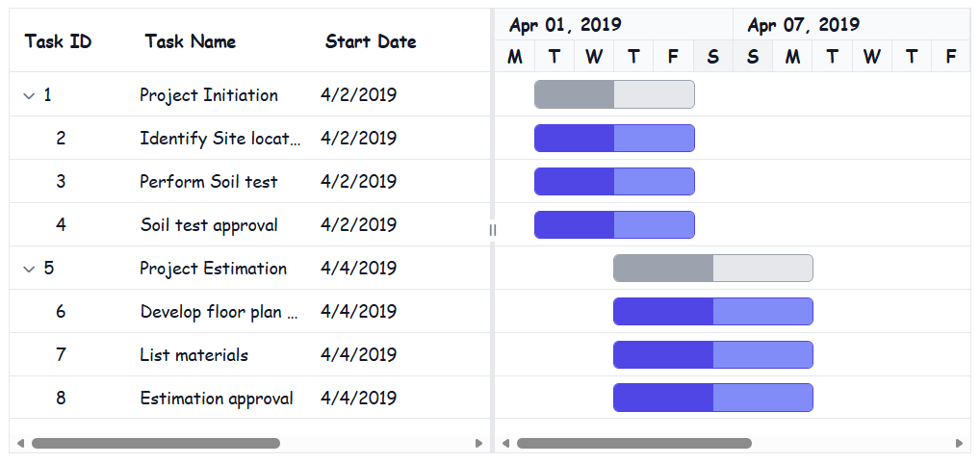Select the Soil test approval row

click(x=250, y=224)
